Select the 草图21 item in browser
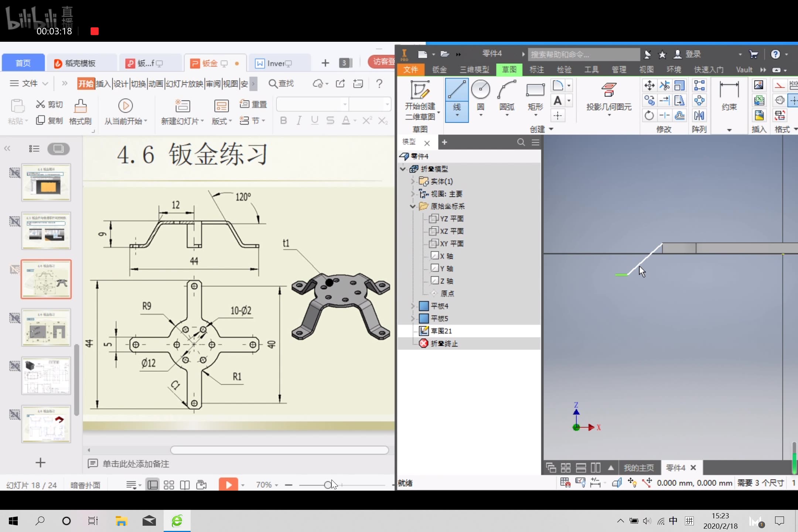Viewport: 798px width, 532px height. (441, 331)
